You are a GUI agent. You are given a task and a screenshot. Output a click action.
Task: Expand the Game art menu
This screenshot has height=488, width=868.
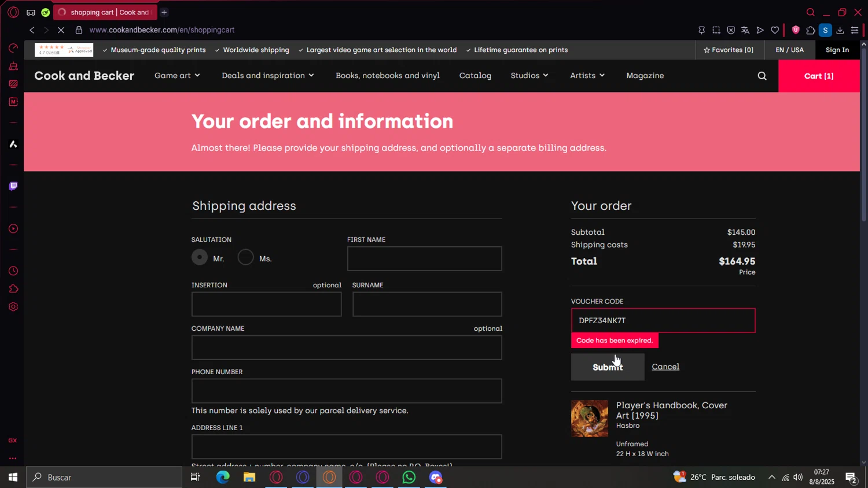pyautogui.click(x=177, y=76)
